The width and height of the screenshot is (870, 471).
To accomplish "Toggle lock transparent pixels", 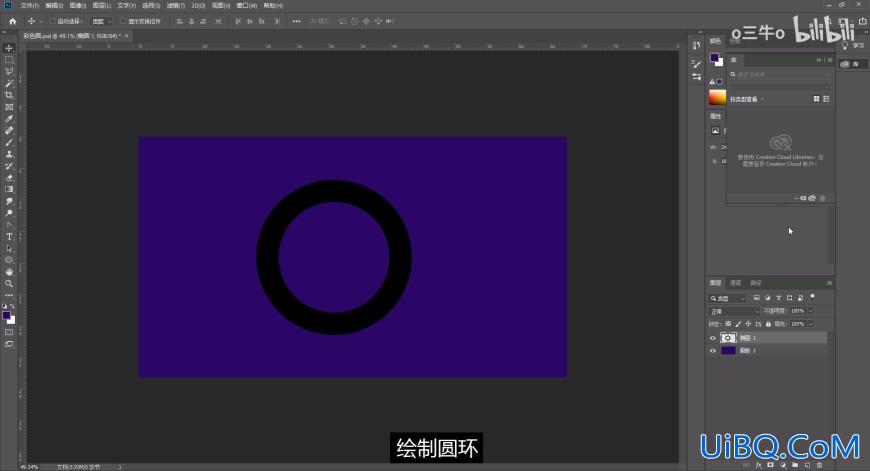I will (728, 324).
